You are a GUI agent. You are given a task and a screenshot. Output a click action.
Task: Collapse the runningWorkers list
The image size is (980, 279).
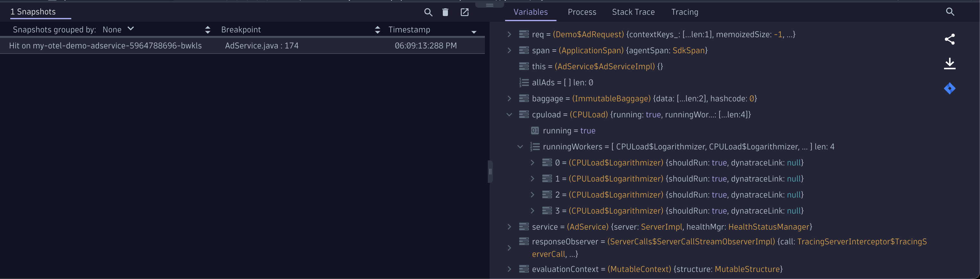(520, 147)
